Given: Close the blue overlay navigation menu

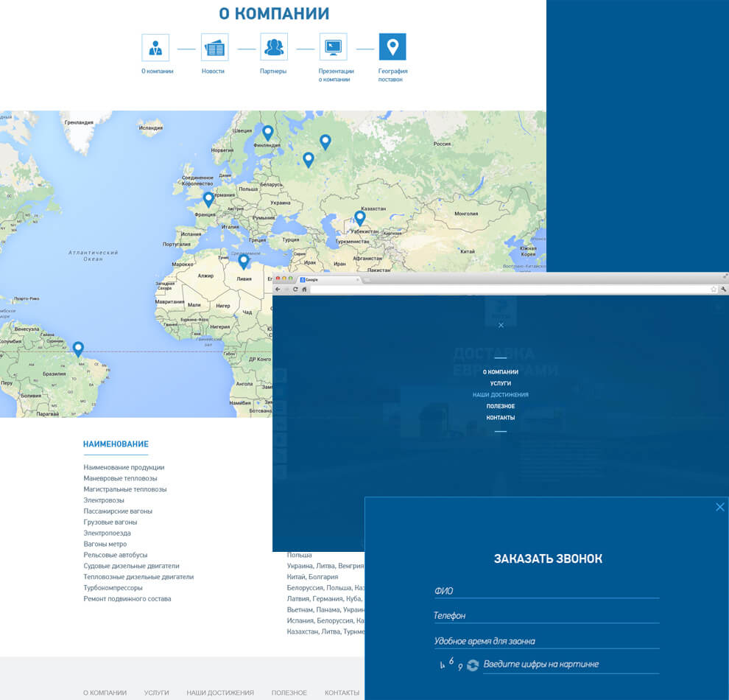Looking at the screenshot, I should (x=501, y=325).
